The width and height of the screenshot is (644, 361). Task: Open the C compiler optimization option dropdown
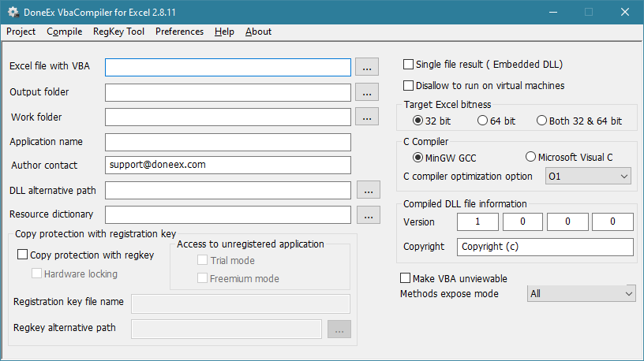588,176
